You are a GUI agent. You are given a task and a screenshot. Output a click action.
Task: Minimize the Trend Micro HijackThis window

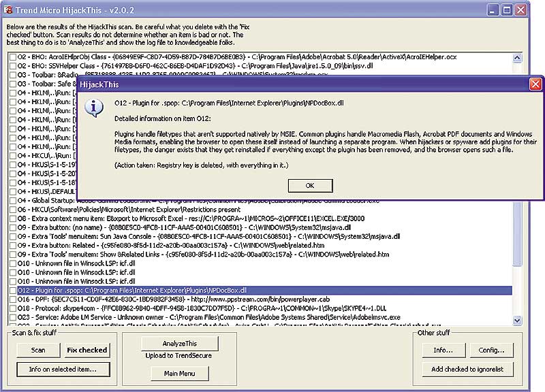pyautogui.click(x=493, y=10)
